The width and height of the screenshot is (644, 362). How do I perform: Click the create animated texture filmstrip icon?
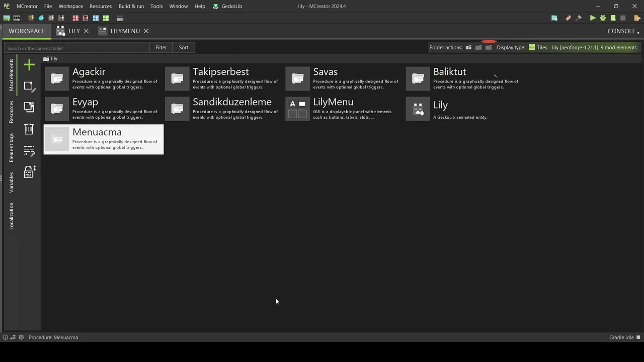pyautogui.click(x=17, y=18)
